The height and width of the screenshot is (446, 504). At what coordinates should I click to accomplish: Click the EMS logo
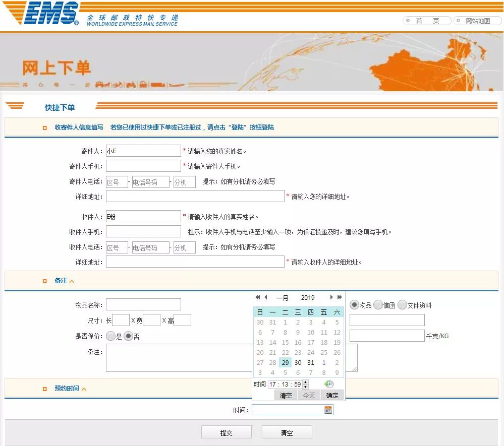(x=41, y=13)
